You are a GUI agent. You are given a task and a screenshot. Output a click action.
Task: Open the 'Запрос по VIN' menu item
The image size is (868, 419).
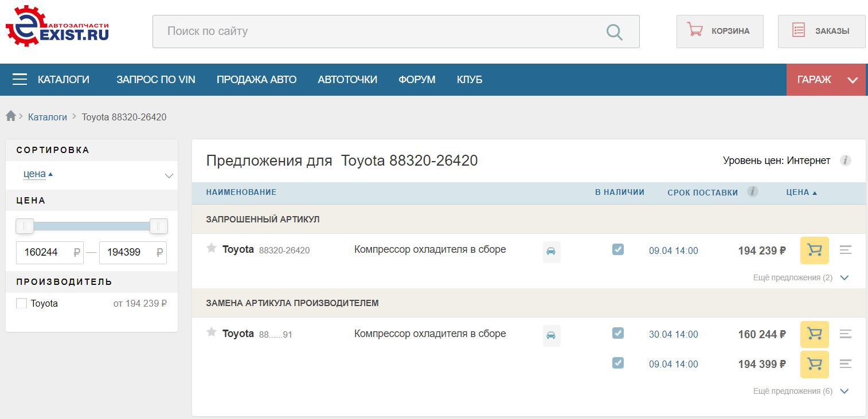click(156, 80)
